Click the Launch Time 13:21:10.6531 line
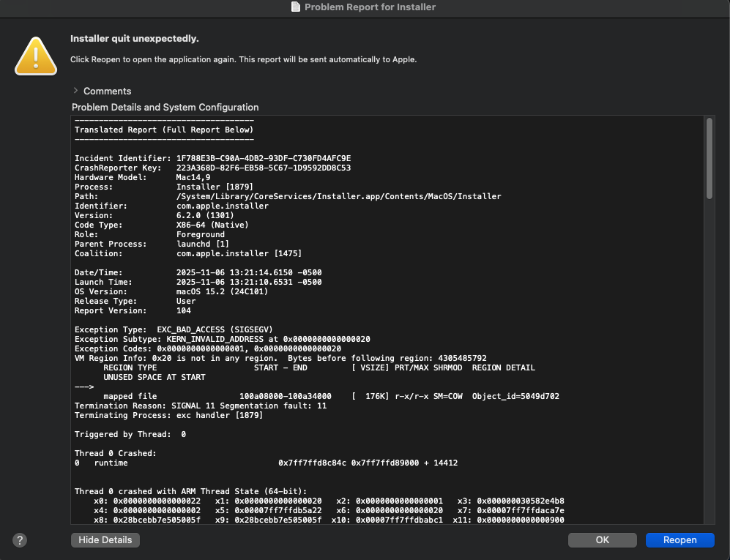Viewport: 730px width, 560px height. 198,282
